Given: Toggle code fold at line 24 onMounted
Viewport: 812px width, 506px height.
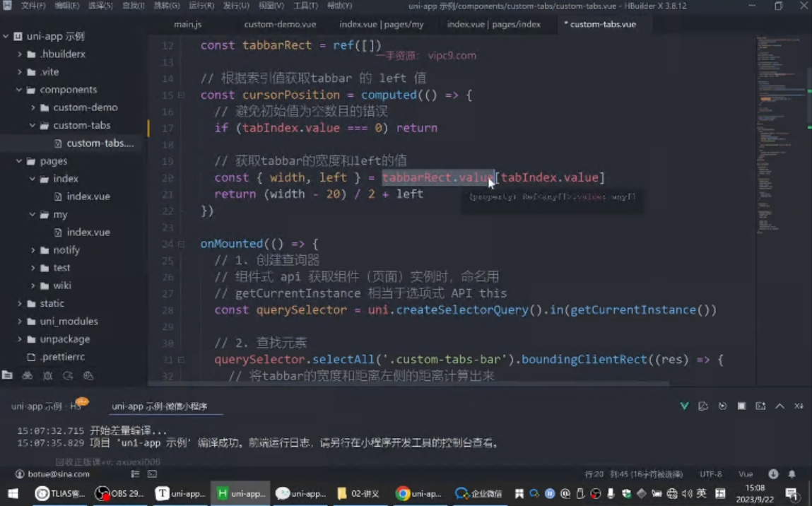Looking at the screenshot, I should tap(181, 244).
